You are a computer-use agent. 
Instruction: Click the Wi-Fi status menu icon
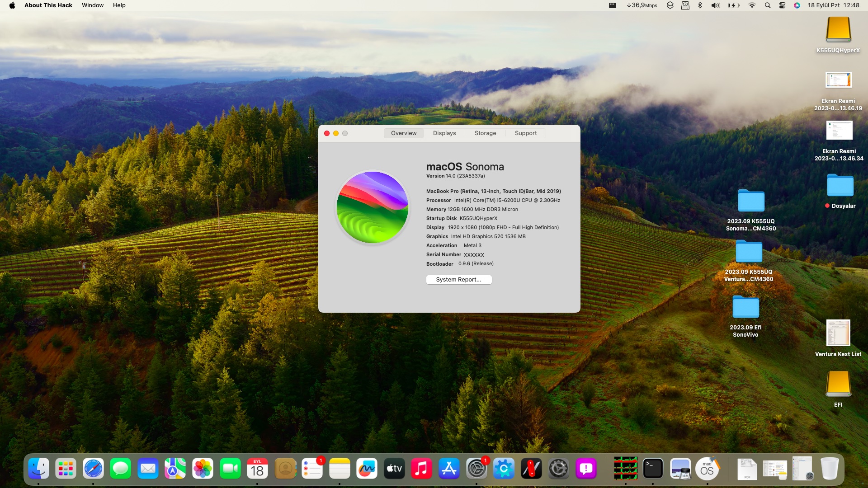752,5
